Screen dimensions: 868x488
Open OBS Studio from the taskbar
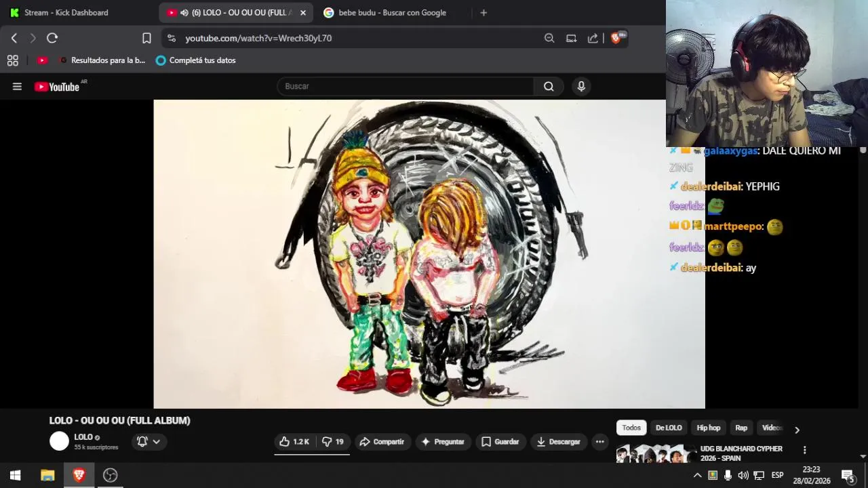pyautogui.click(x=110, y=475)
